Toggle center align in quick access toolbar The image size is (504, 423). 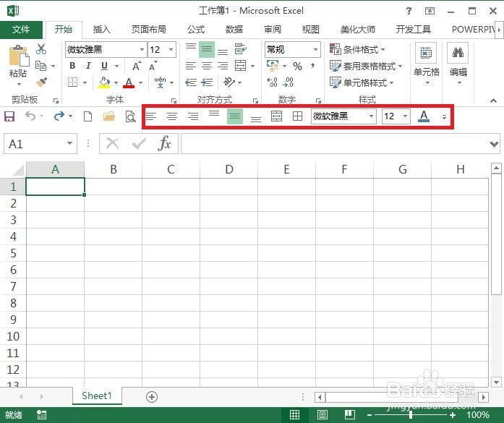(x=172, y=116)
